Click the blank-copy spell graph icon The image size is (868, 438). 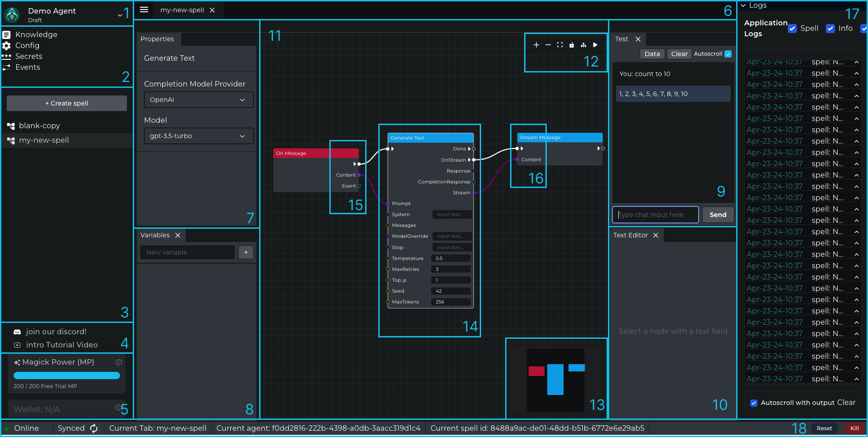click(11, 126)
